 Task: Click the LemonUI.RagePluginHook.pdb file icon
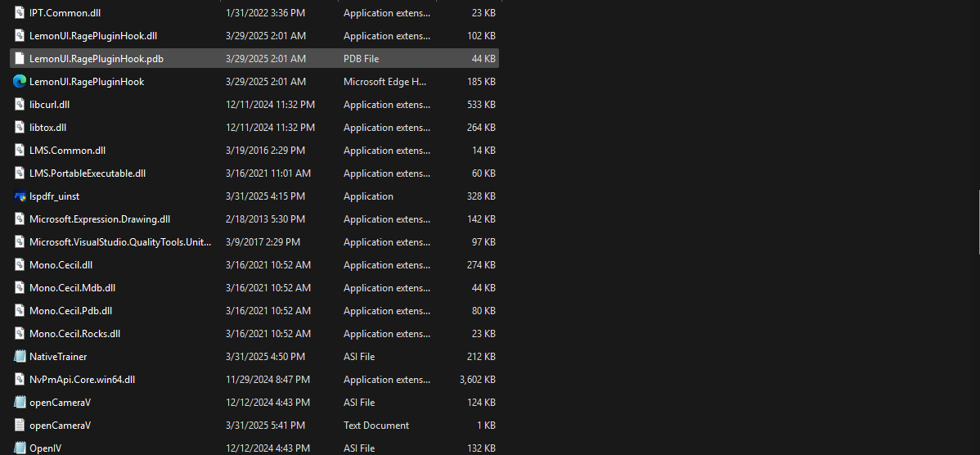tap(20, 59)
